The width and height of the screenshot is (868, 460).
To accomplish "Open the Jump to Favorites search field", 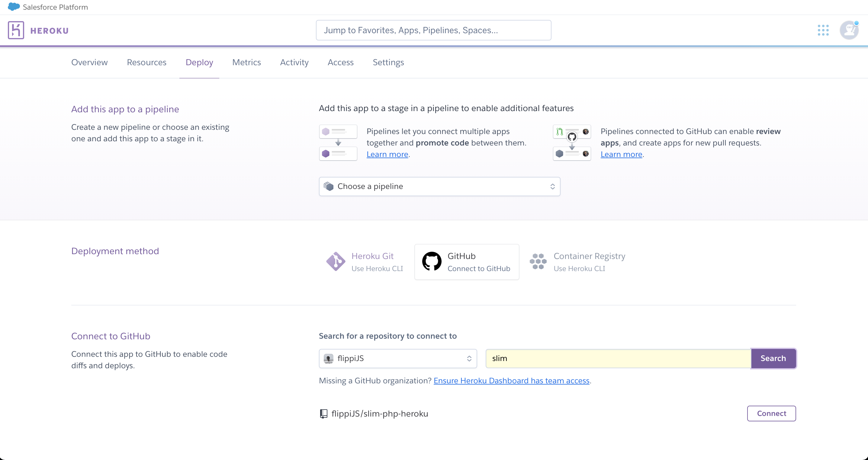I will 434,30.
